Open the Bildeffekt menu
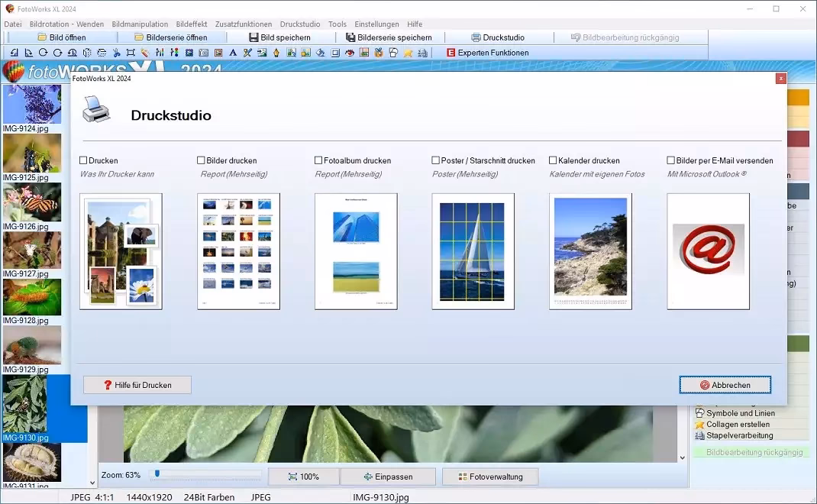This screenshot has width=817, height=504. coord(191,24)
